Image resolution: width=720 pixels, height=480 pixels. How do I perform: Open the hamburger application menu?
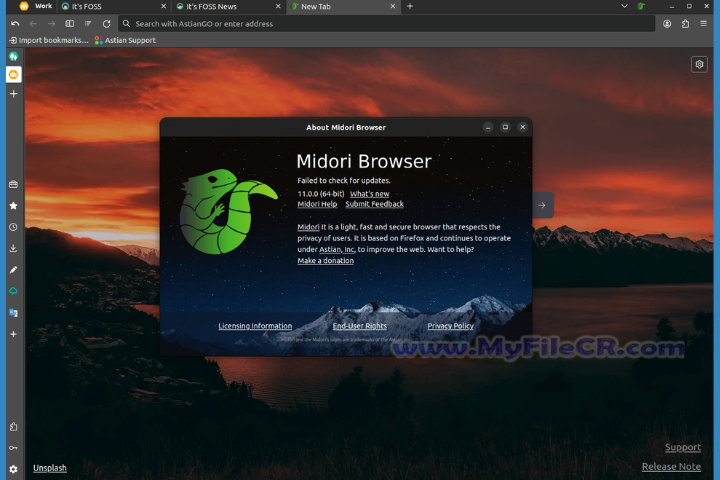703,23
